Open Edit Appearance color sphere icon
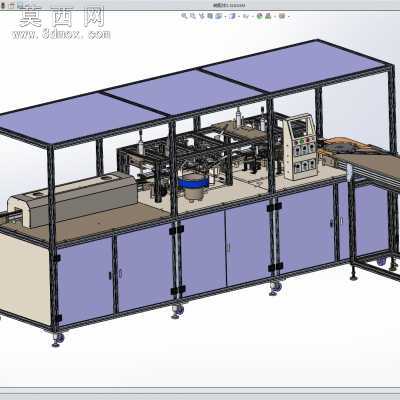The height and width of the screenshot is (400, 400). (x=259, y=16)
